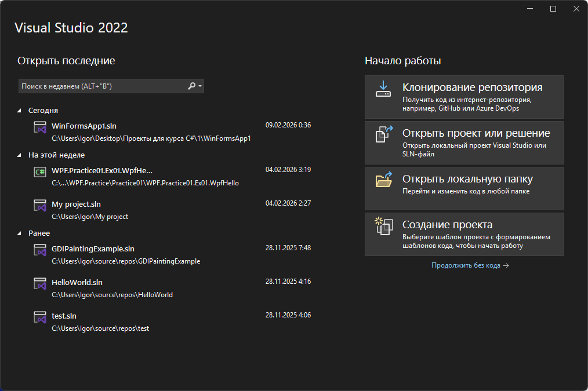Click the Создание проекта button
Image resolution: width=588 pixels, height=391 pixels.
[x=464, y=235]
